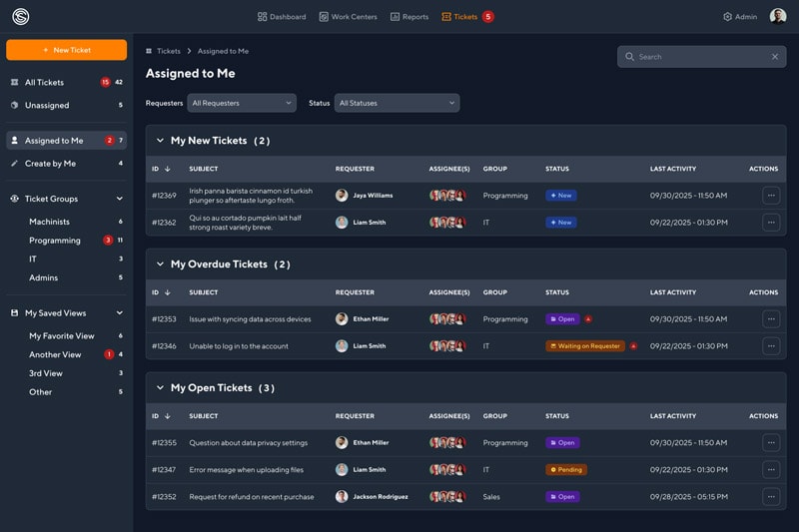Collapse Ticket Groups in sidebar
The height and width of the screenshot is (532, 799).
(120, 199)
